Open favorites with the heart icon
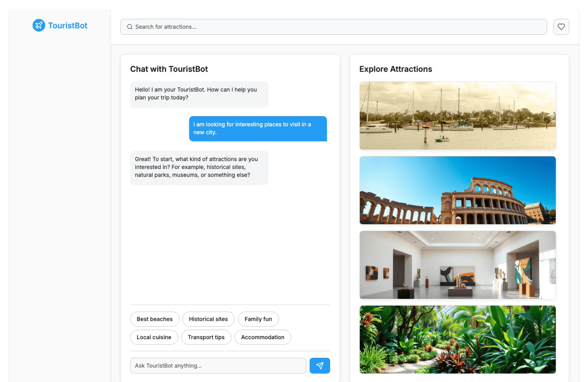588x382 pixels. [x=561, y=27]
